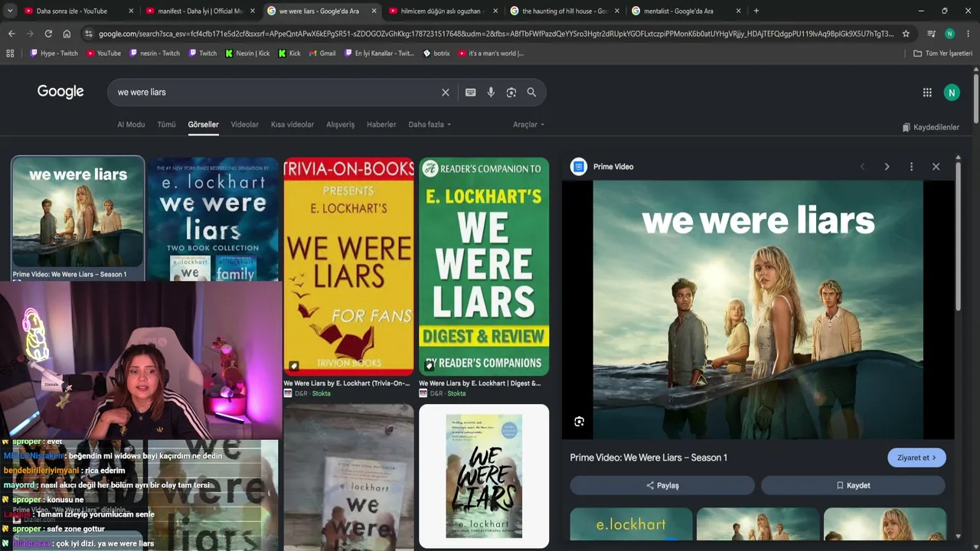Open the 'it's a man's world' bookmark
Viewport: 980px width, 551px height.
[491, 54]
